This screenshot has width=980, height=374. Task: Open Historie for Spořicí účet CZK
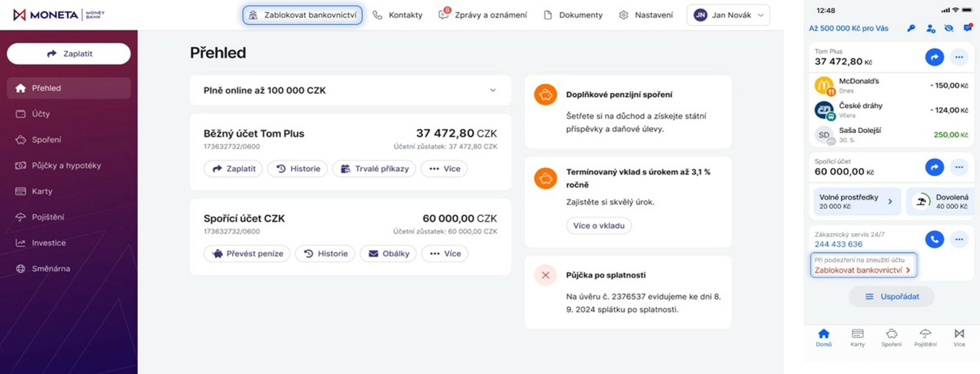tap(325, 254)
